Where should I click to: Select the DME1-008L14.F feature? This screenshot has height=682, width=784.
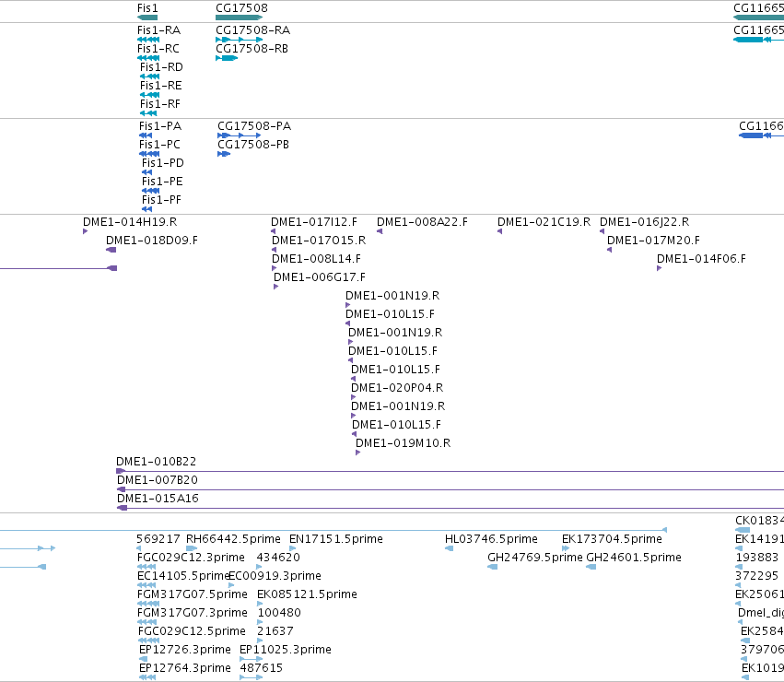[274, 268]
